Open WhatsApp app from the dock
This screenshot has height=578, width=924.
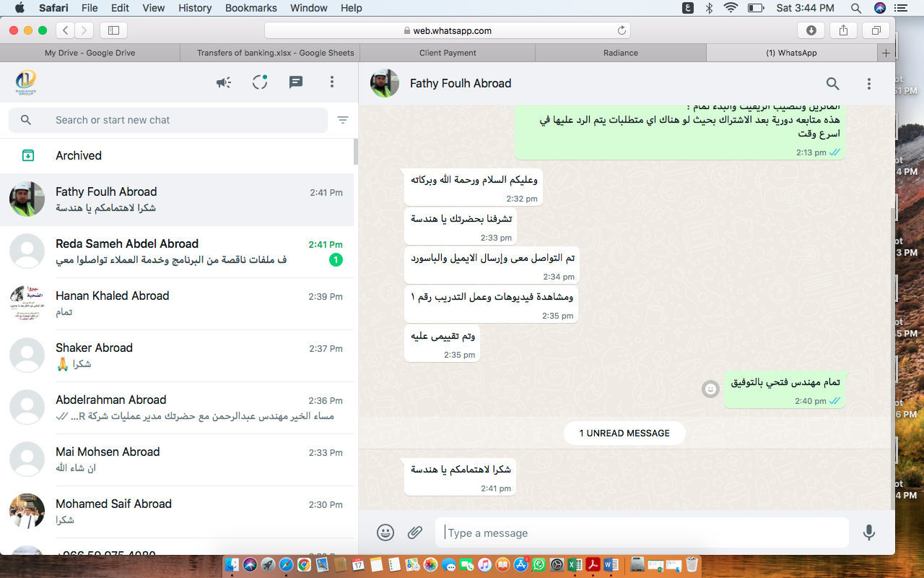click(539, 564)
